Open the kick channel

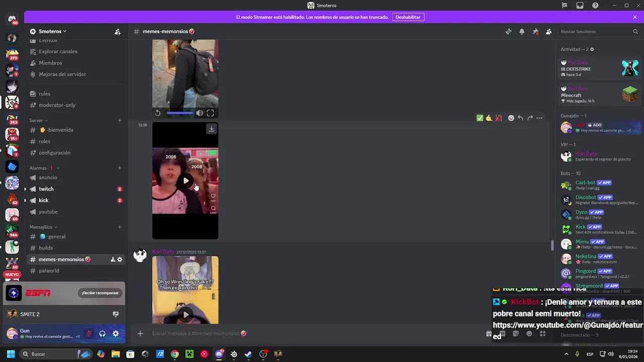coord(43,201)
